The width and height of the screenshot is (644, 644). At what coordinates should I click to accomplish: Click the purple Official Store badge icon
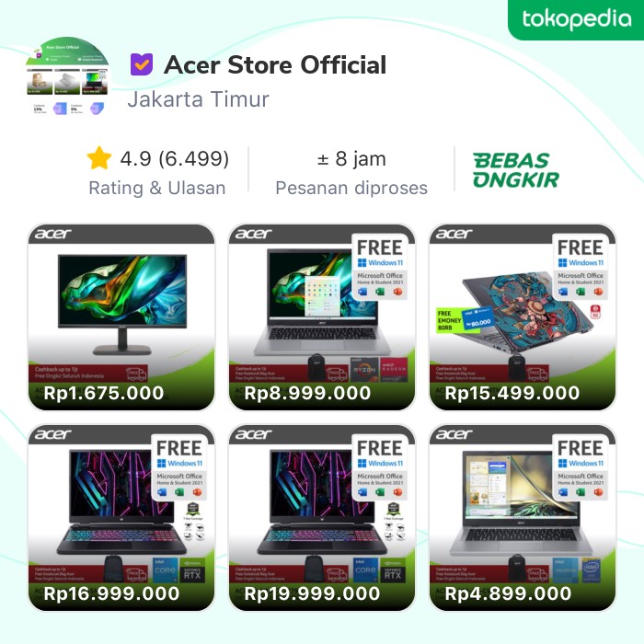coord(142,64)
